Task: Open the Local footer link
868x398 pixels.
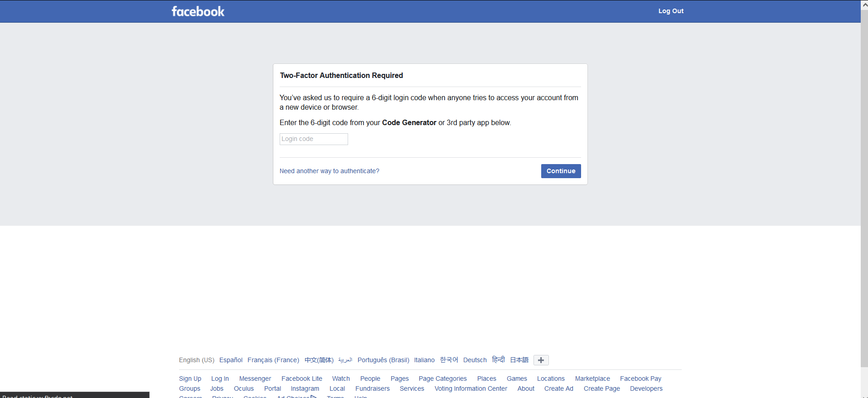Action: click(337, 388)
